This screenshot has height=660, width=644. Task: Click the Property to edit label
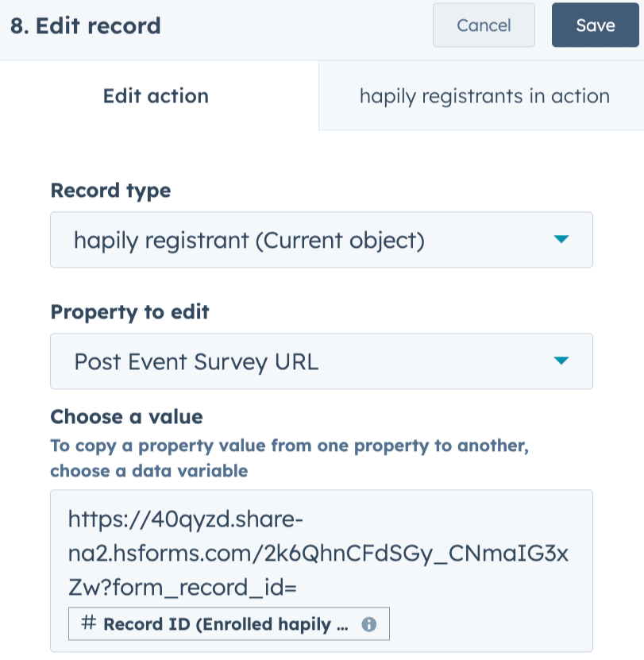pos(129,312)
